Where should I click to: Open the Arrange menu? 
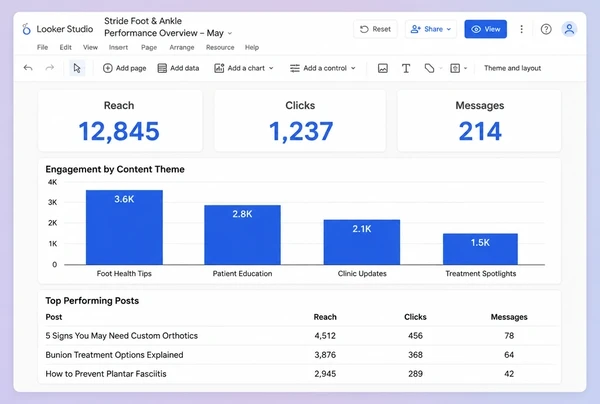coord(182,47)
